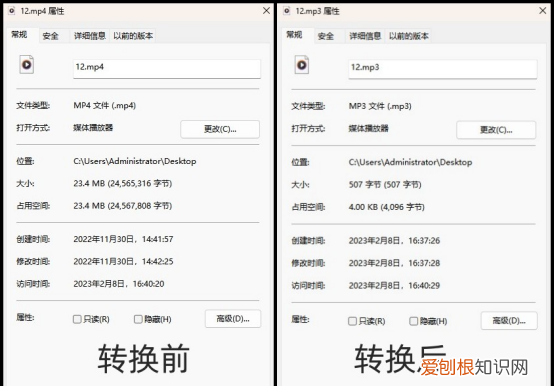Select the location path in 12.mp4 window
This screenshot has width=554, height=386.
135,161
